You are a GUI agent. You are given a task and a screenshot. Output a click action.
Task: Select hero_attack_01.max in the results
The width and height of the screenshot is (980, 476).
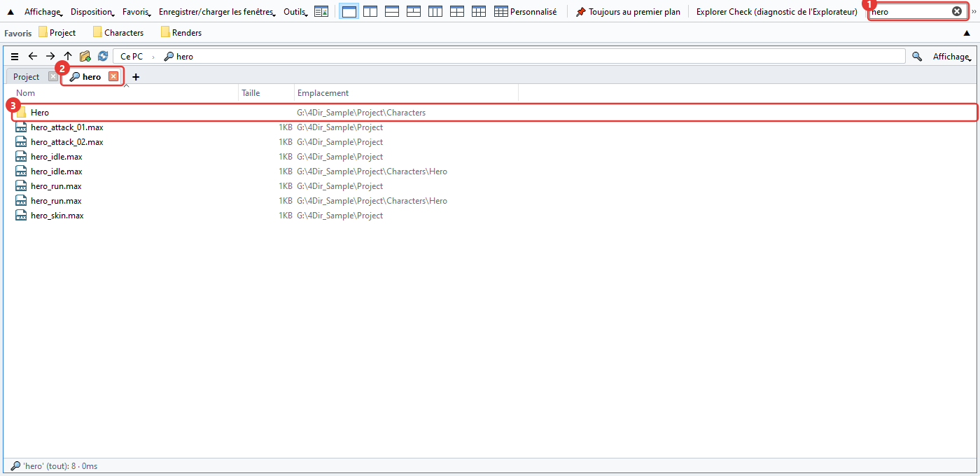(66, 127)
